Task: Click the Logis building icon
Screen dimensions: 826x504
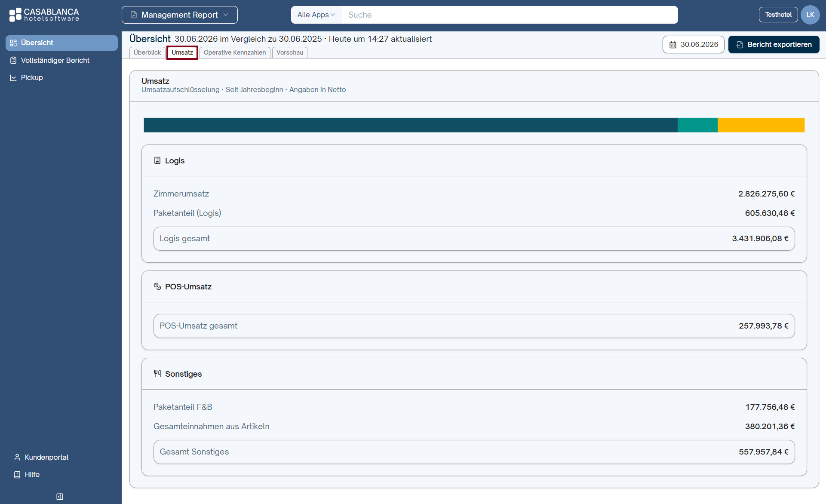Action: point(157,160)
